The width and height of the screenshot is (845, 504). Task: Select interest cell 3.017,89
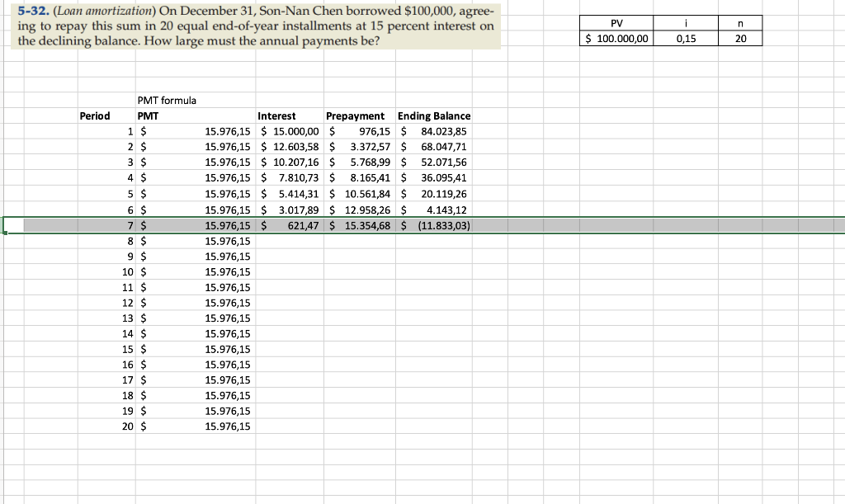pyautogui.click(x=290, y=210)
